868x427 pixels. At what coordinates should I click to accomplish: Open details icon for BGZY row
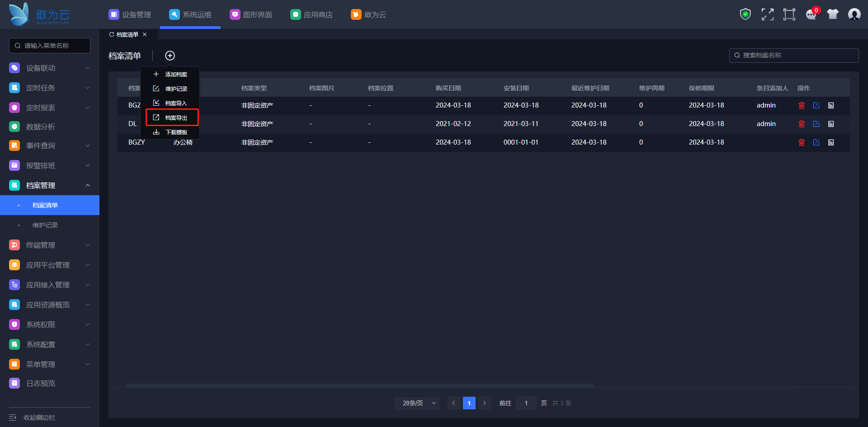click(831, 142)
